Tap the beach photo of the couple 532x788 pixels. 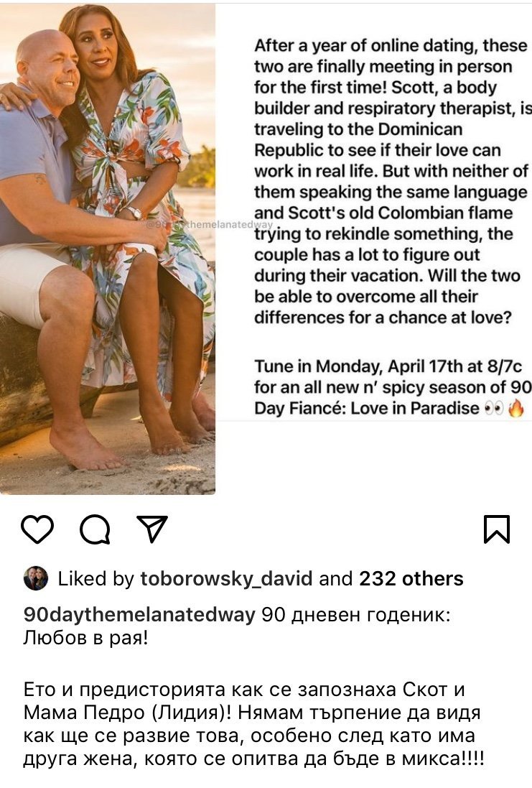pos(108,323)
